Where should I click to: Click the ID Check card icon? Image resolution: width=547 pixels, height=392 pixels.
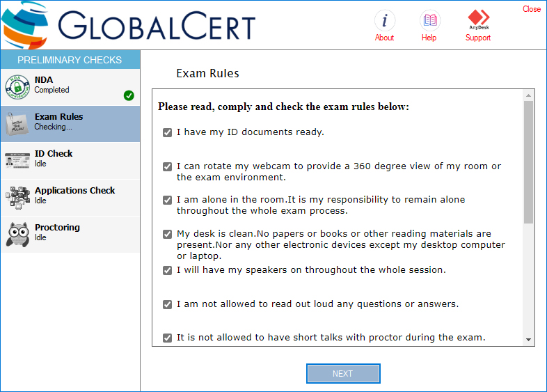17,159
